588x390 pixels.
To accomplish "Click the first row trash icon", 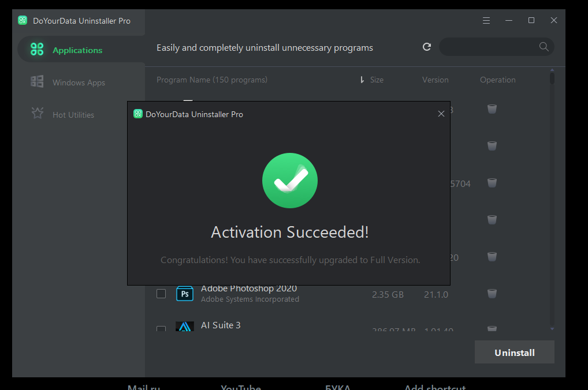I will 492,109.
